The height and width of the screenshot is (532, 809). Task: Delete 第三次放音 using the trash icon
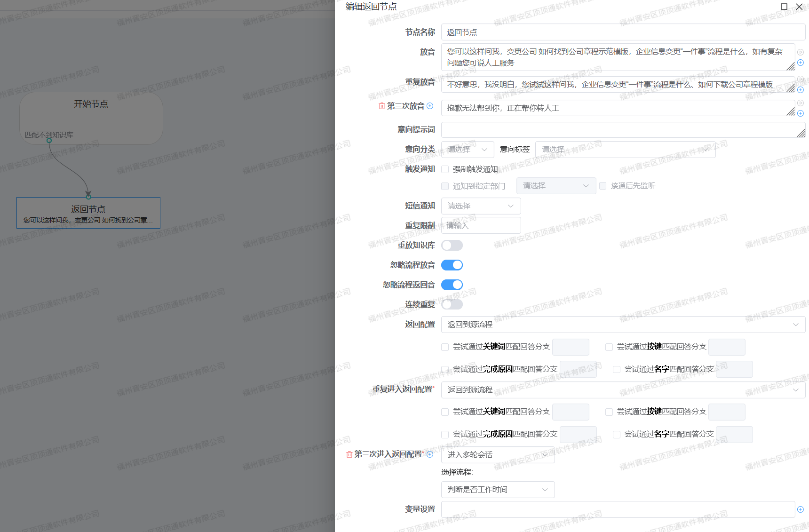coord(381,106)
